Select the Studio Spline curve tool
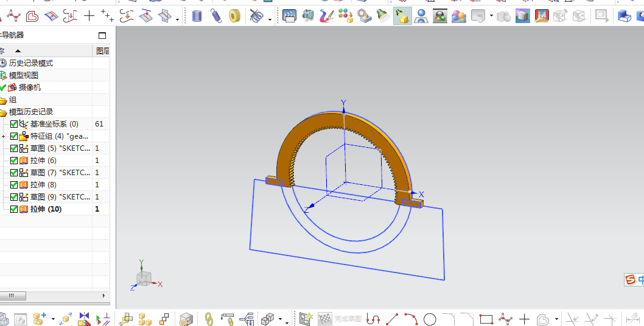This screenshot has height=326, width=644. click(x=13, y=16)
